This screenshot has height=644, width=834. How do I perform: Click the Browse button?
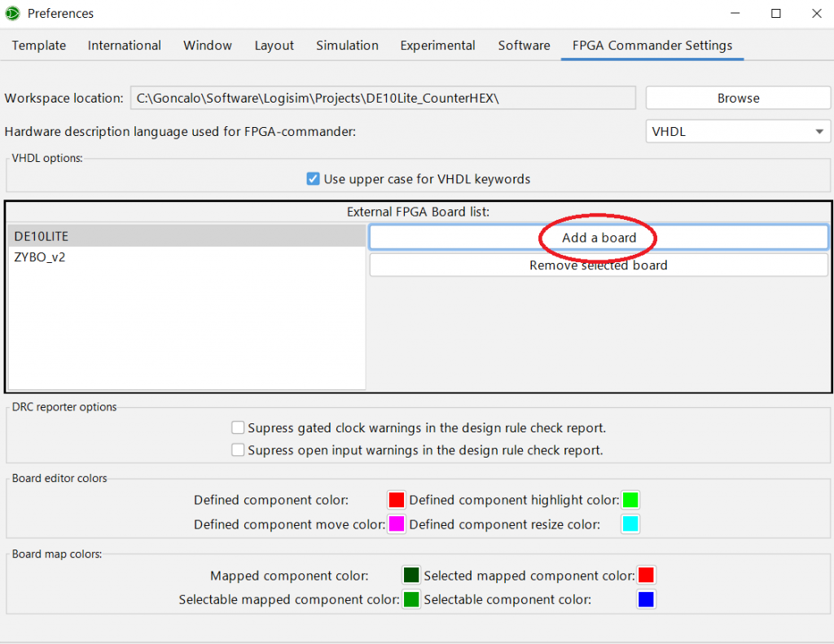(738, 98)
